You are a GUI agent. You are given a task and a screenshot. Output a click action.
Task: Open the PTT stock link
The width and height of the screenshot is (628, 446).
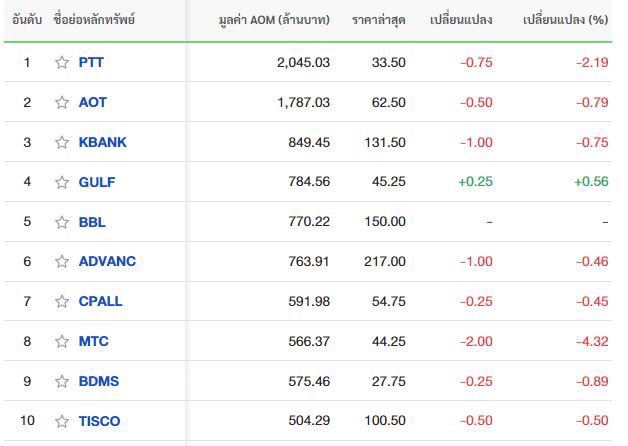(x=91, y=62)
